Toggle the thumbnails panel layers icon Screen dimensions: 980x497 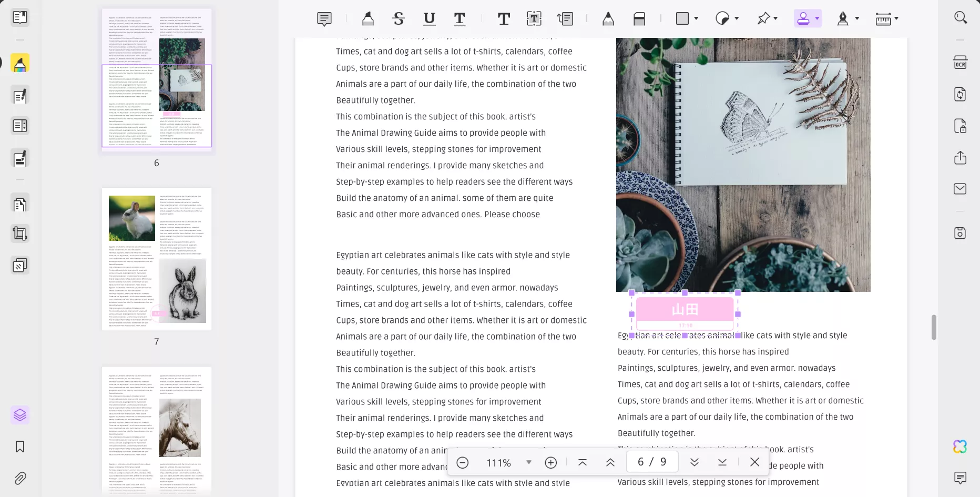click(20, 415)
